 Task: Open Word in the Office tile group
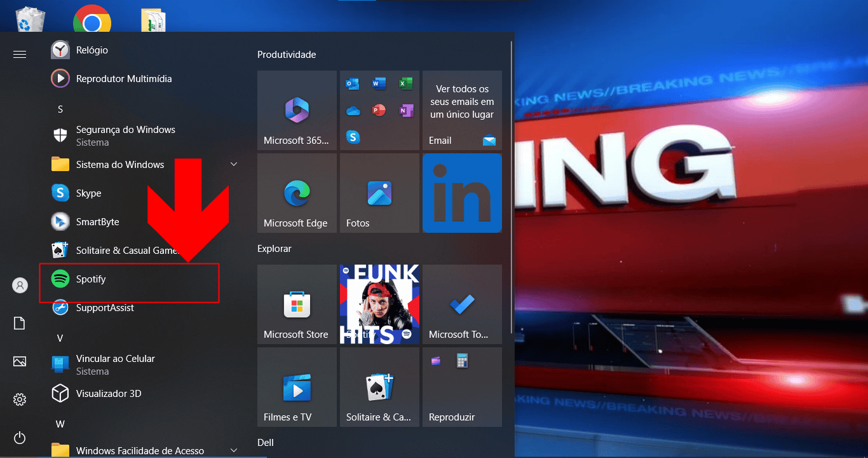click(379, 84)
